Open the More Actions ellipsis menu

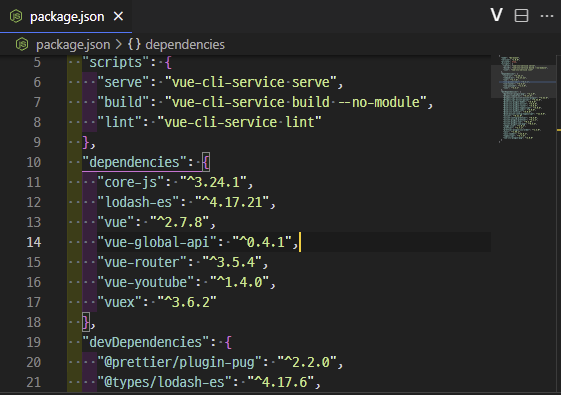547,16
